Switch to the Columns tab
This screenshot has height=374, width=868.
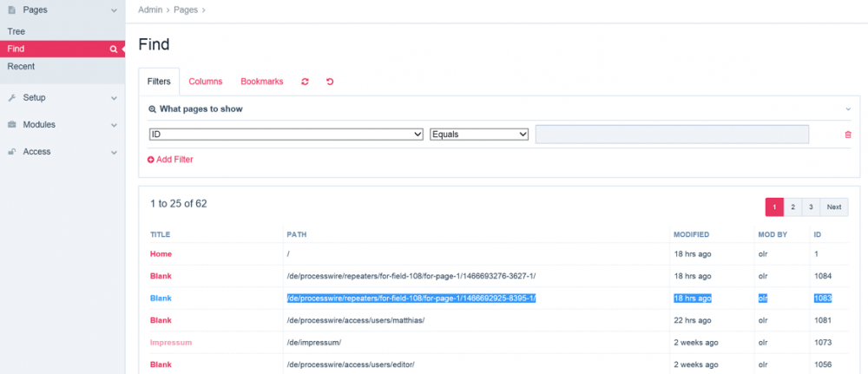tap(206, 82)
